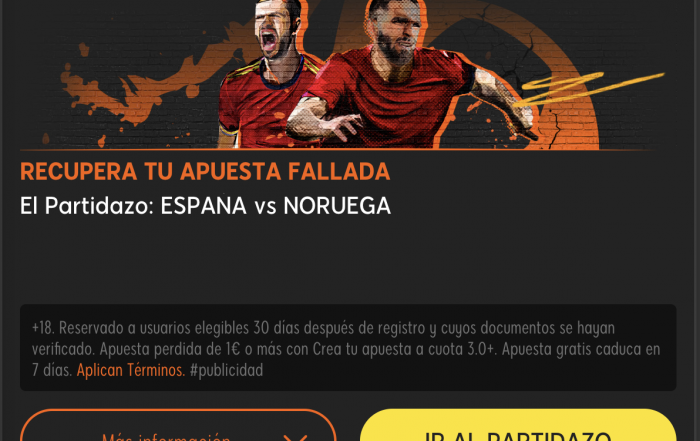Open the Aplican Términos link
Image resolution: width=700 pixels, height=441 pixels.
coord(130,370)
